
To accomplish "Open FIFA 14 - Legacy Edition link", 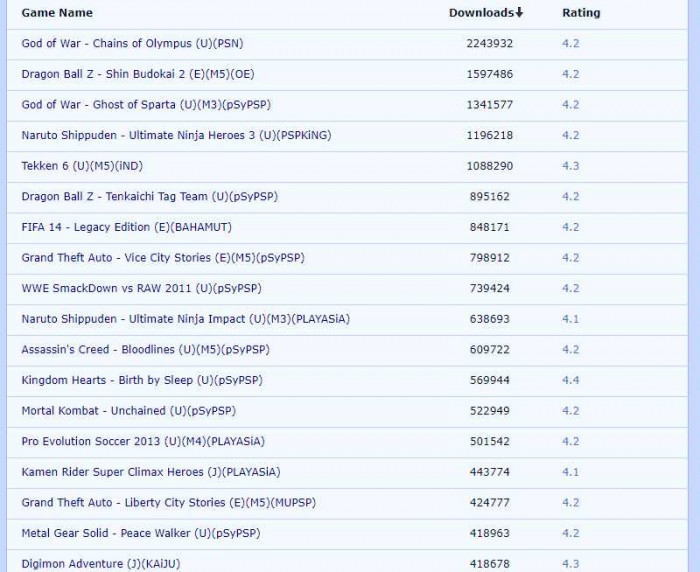I will point(126,227).
